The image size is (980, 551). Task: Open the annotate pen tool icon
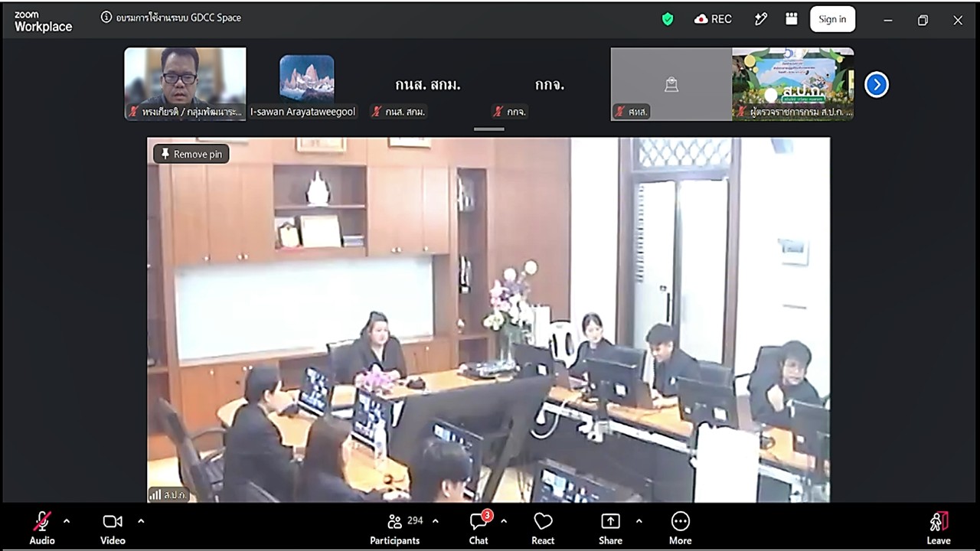(760, 19)
